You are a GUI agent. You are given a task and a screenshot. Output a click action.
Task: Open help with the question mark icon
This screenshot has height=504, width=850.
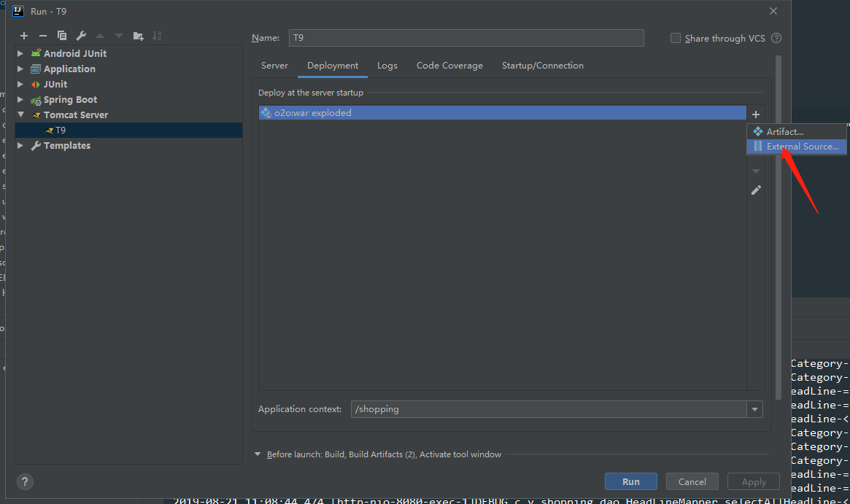click(25, 481)
